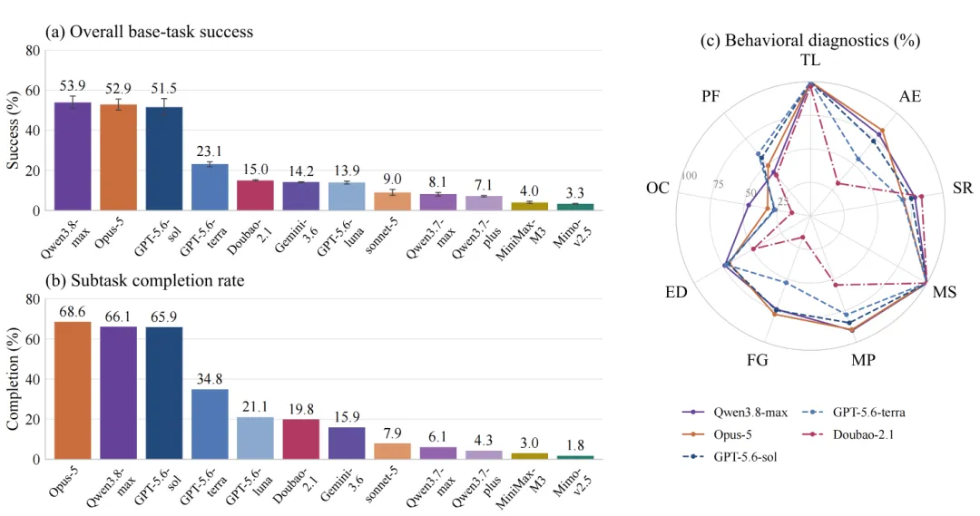The width and height of the screenshot is (980, 516).
Task: Select the 23.1 GPT-5.6-terra success bar
Action: (x=210, y=188)
